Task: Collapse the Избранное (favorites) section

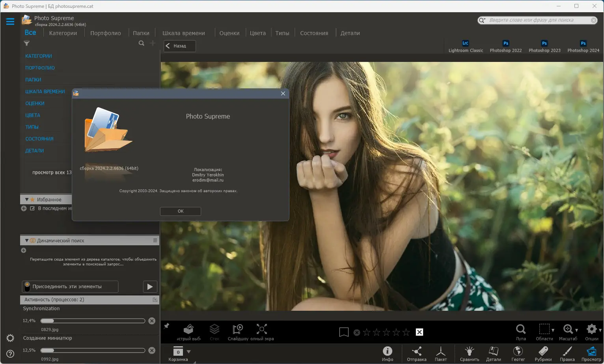Action: (x=26, y=200)
